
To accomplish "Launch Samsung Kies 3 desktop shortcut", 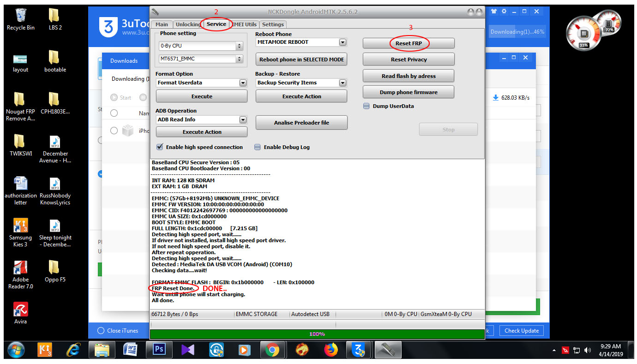I will (x=21, y=233).
